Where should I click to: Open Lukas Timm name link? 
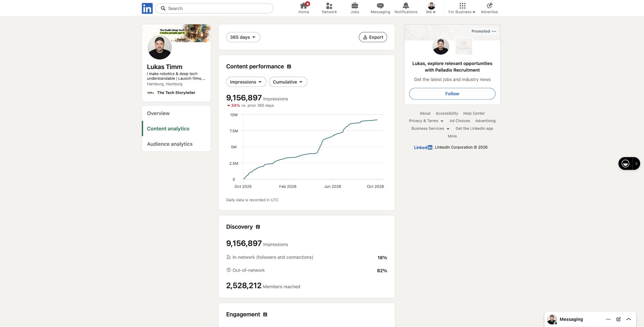165,67
